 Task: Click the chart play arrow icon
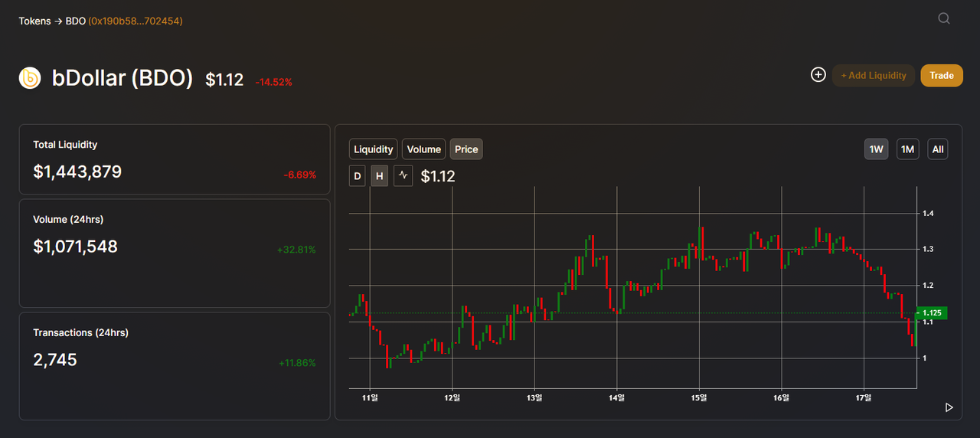[949, 407]
